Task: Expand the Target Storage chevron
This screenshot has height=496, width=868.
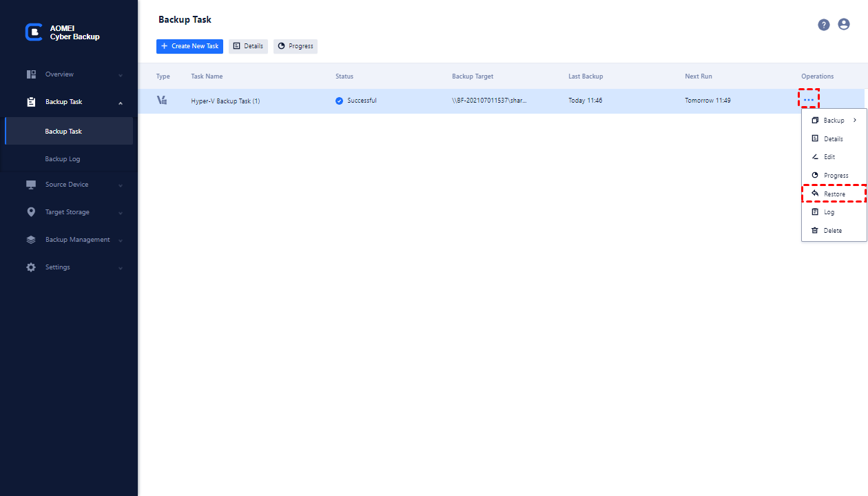Action: pos(121,213)
